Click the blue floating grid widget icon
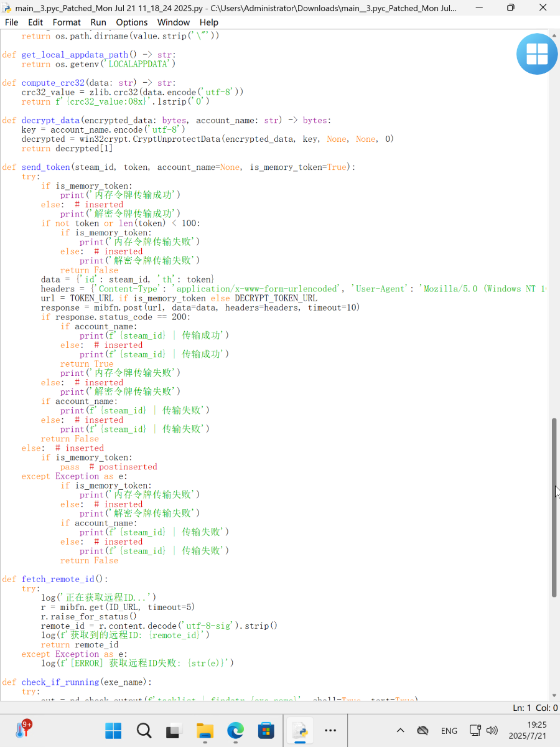This screenshot has height=747, width=560. click(536, 54)
